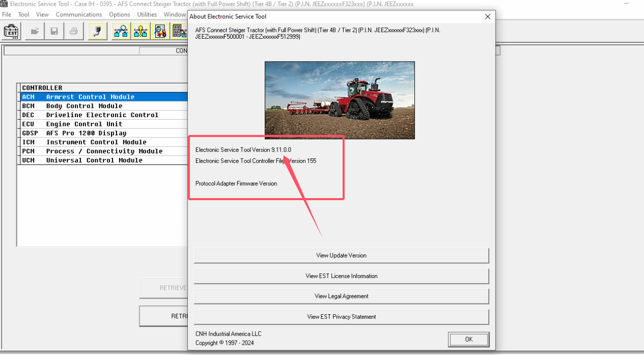Click the lower RETR button in the main window
This screenshot has height=355, width=644.
163,316
